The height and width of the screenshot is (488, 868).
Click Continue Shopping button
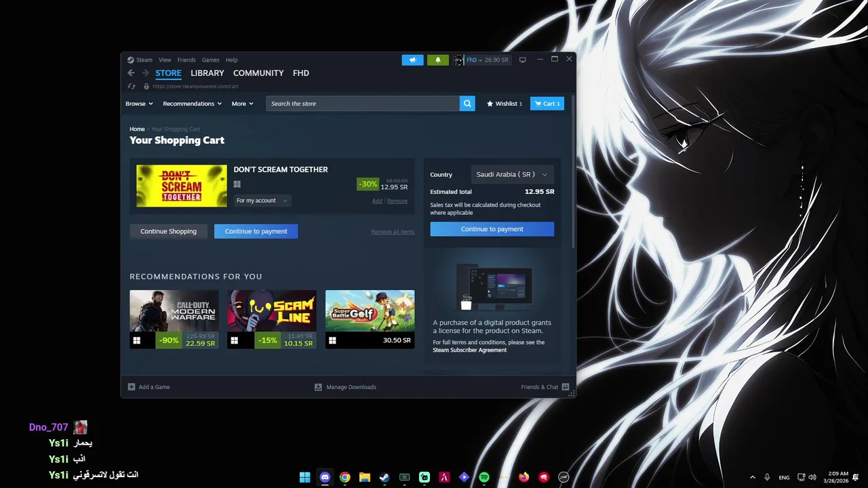(x=168, y=231)
